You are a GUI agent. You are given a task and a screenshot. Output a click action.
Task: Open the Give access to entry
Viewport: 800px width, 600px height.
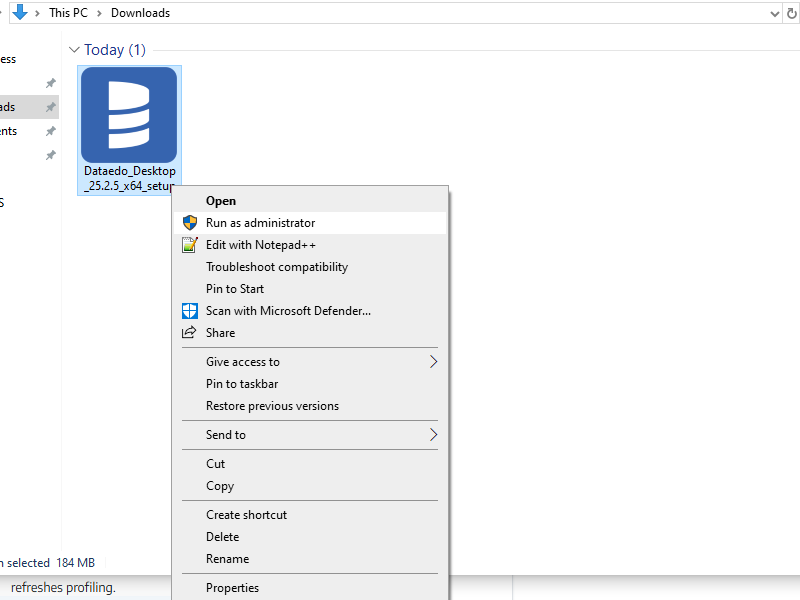pyautogui.click(x=310, y=362)
